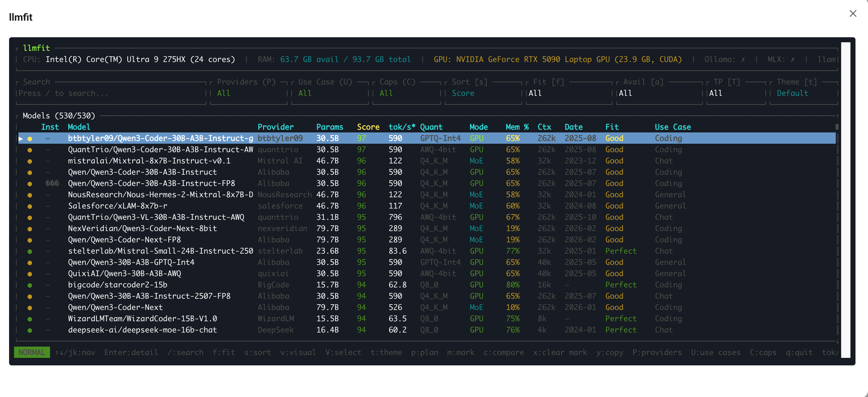Click the green dot beside WizardCoder-15B-V1.0
This screenshot has width=868, height=397.
[30, 319]
